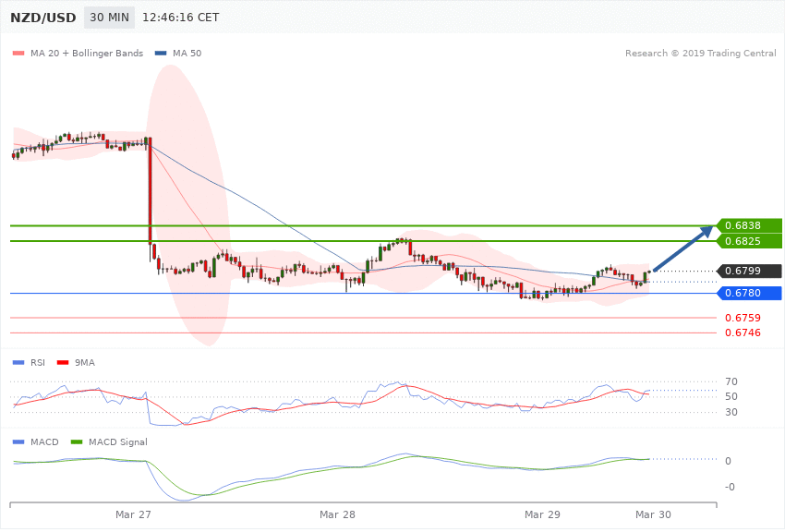Click the MA 20 + Bollinger Bands legend label
The image size is (785, 532).
click(87, 53)
